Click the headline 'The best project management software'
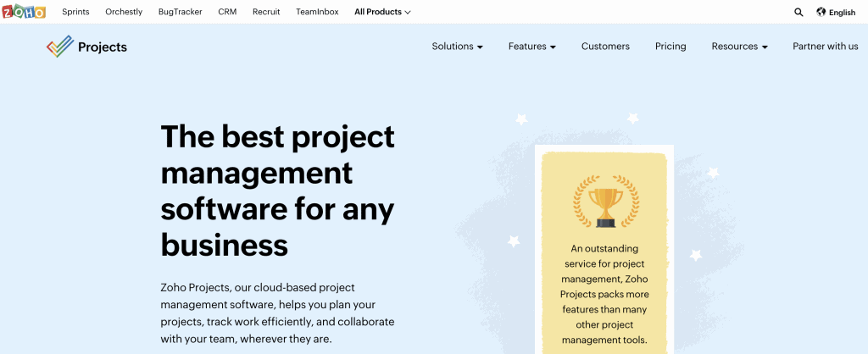Screen dimensions: 868x354 [x=277, y=191]
